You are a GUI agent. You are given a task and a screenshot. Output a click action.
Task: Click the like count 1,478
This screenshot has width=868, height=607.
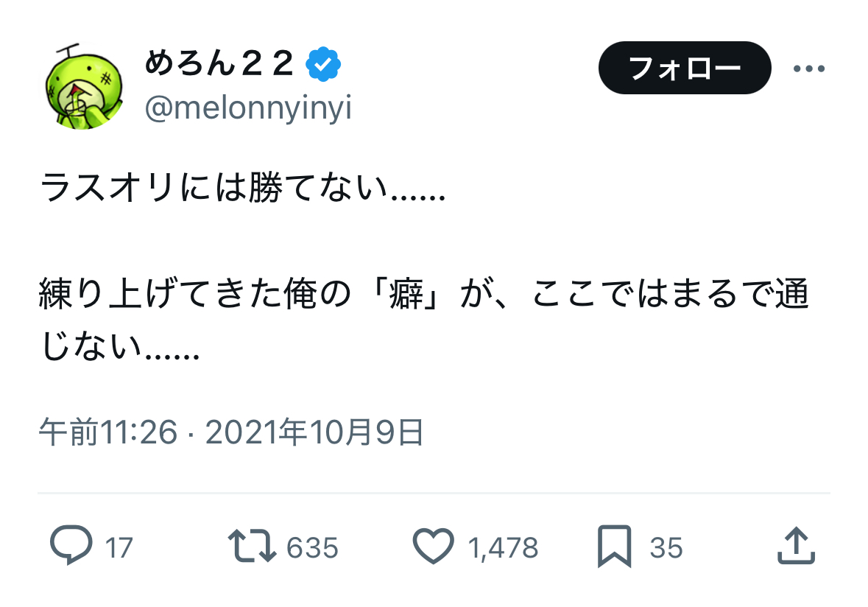click(x=503, y=548)
